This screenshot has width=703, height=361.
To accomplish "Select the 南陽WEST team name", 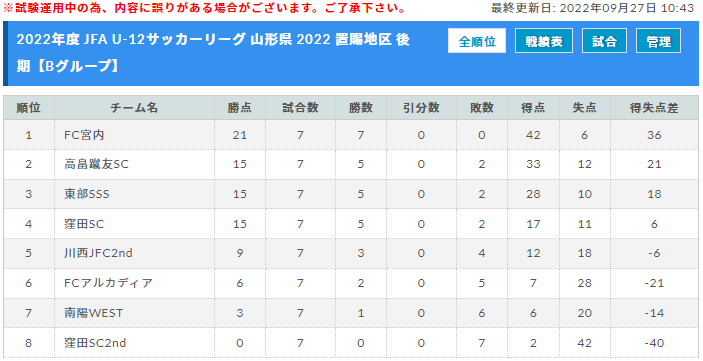I will pos(93,313).
